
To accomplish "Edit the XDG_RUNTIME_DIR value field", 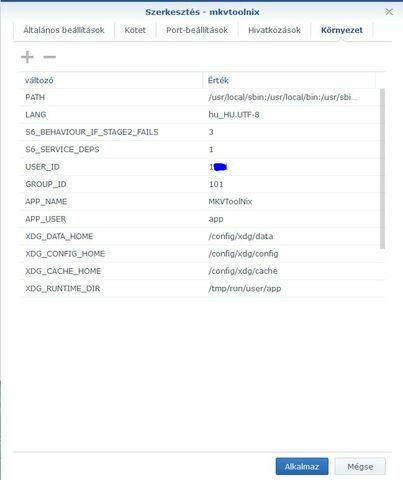I will (293, 288).
